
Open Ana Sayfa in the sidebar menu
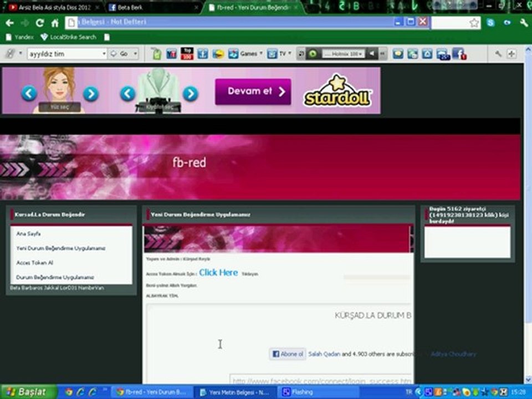tap(28, 234)
